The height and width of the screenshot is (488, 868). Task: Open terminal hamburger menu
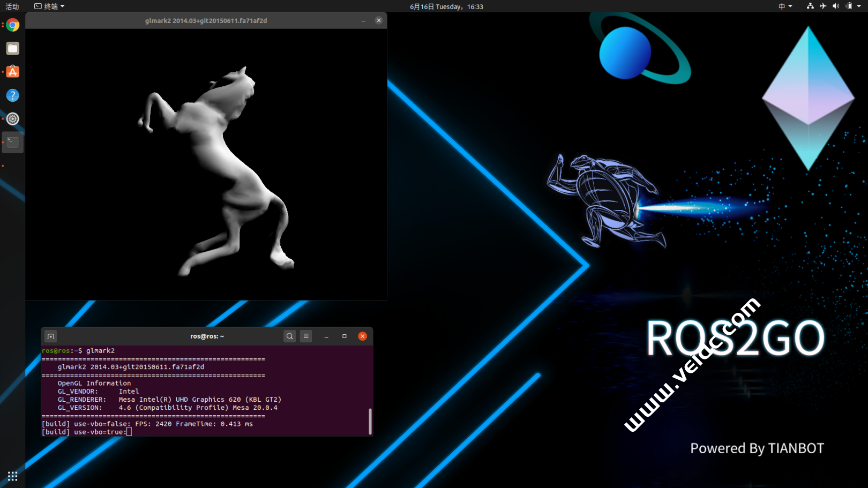click(x=306, y=336)
